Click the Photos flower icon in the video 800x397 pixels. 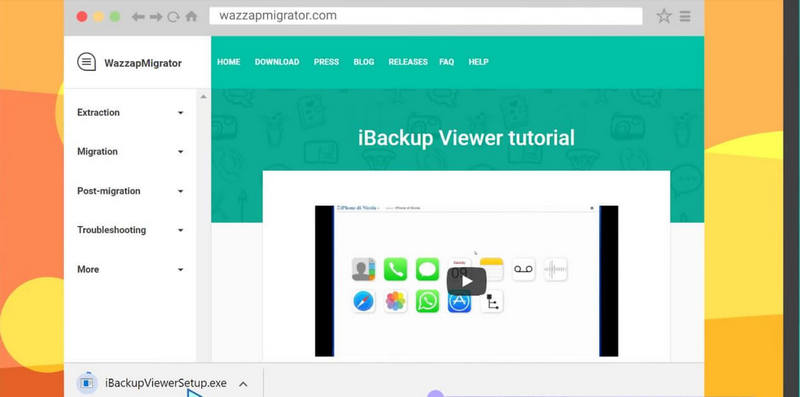[395, 301]
